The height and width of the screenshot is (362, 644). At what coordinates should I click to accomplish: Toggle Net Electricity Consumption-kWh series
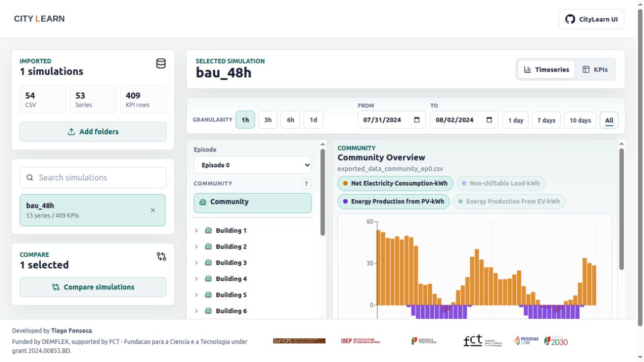tap(395, 184)
